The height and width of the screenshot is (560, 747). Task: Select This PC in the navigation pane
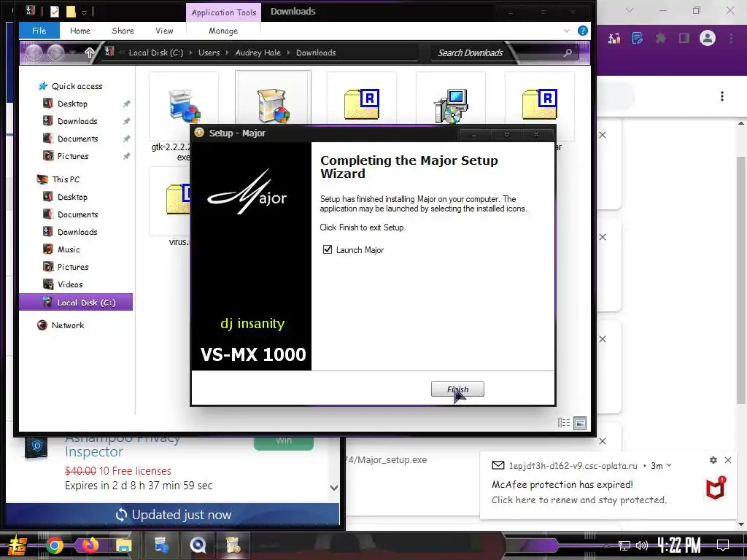[x=66, y=179]
